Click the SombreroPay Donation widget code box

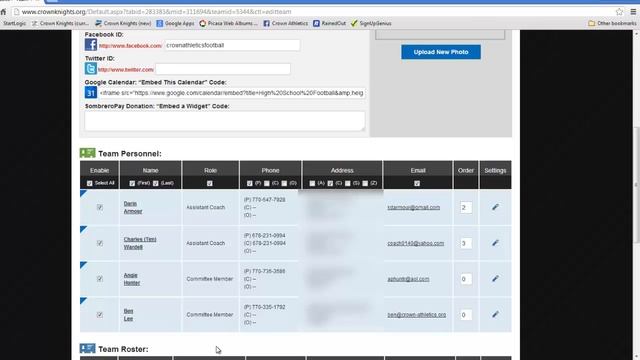tap(225, 121)
